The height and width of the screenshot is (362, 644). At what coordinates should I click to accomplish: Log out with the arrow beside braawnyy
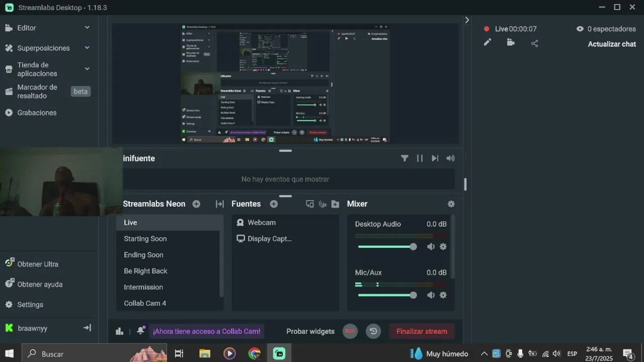(87, 328)
